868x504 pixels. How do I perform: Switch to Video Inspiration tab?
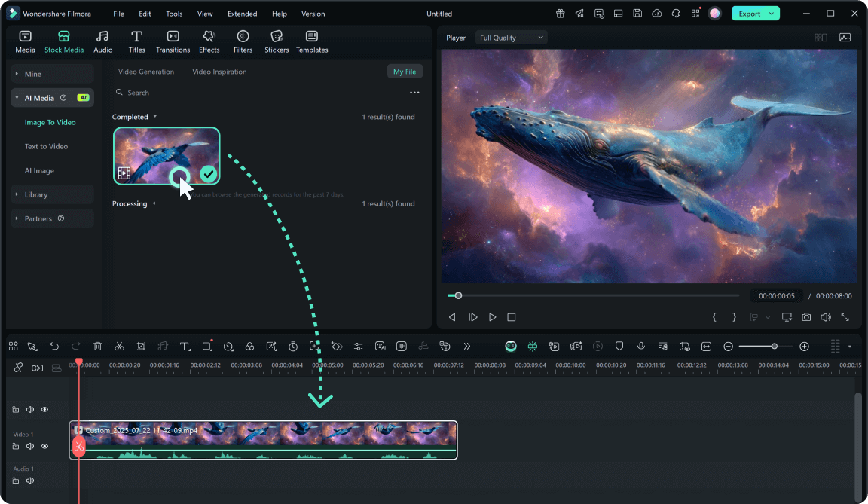219,72
